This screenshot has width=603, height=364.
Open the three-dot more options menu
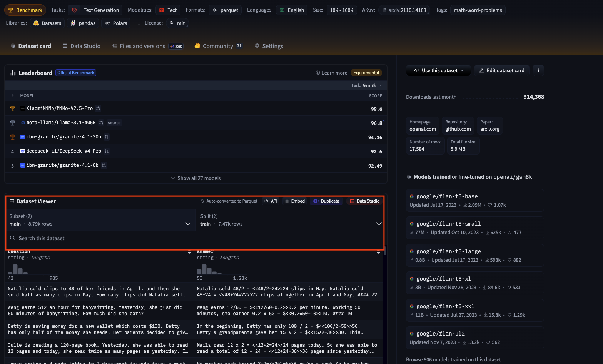click(x=538, y=70)
